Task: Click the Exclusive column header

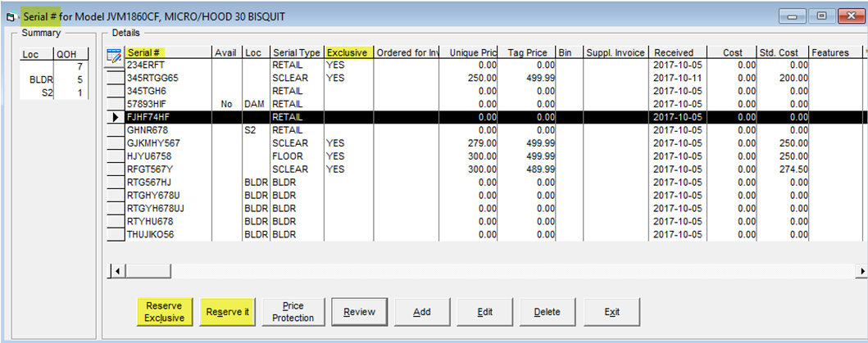Action: (348, 52)
